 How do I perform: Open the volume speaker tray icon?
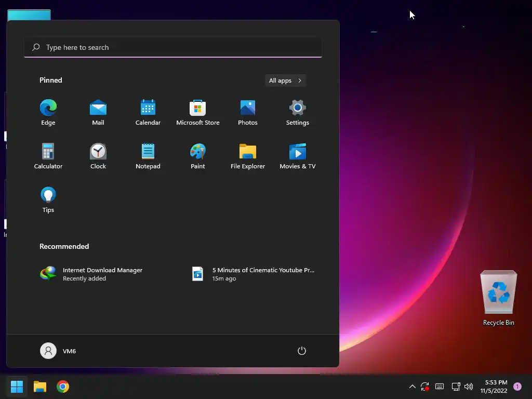click(x=469, y=387)
